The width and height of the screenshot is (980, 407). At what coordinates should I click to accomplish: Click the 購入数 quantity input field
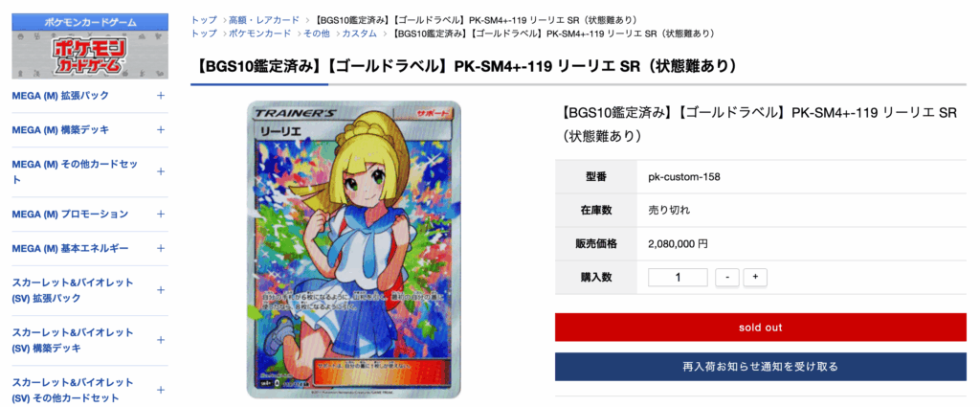(x=679, y=278)
